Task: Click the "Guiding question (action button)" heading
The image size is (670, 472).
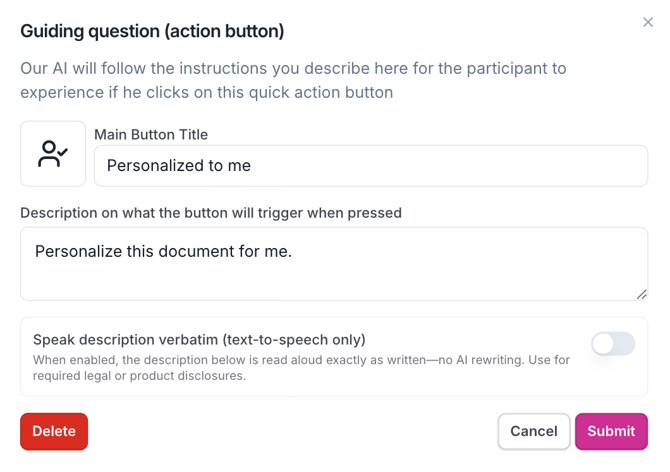Action: point(152,31)
